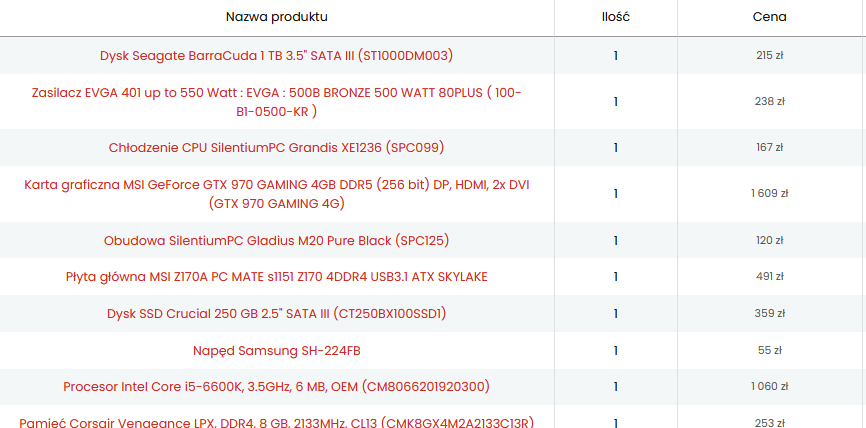Click the Samsung SH-224FB drive link
The image size is (866, 428).
click(276, 351)
